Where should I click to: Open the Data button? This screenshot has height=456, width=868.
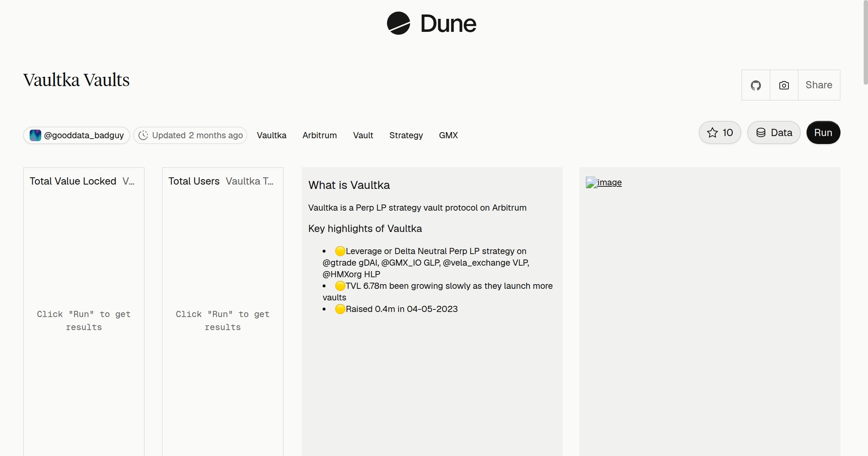pyautogui.click(x=774, y=132)
